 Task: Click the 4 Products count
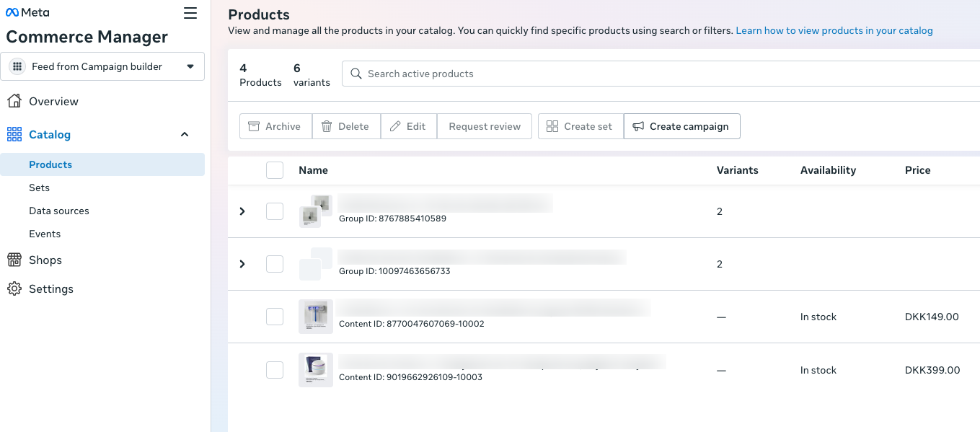(x=260, y=75)
